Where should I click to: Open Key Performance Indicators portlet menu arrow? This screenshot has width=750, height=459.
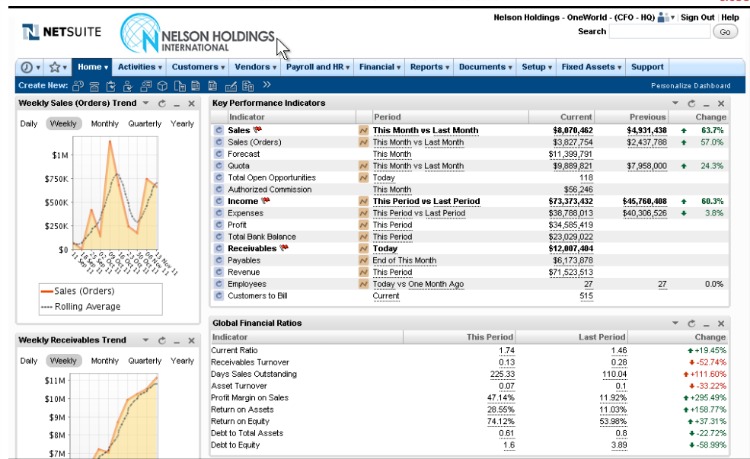tap(675, 103)
